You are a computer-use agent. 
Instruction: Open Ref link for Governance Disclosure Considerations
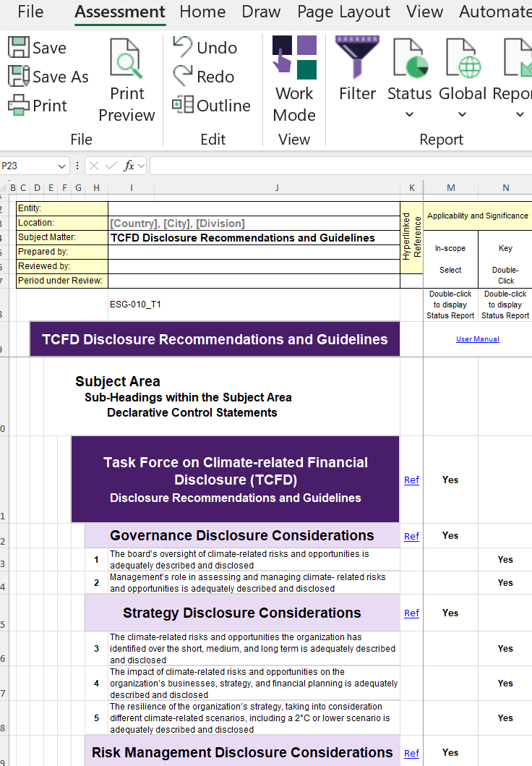411,536
